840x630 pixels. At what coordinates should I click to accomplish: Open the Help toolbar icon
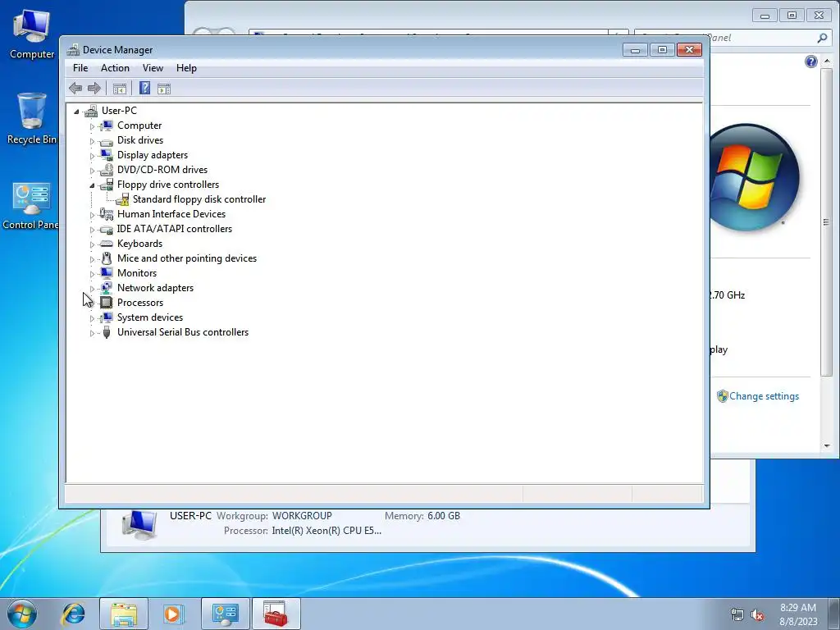[x=144, y=88]
